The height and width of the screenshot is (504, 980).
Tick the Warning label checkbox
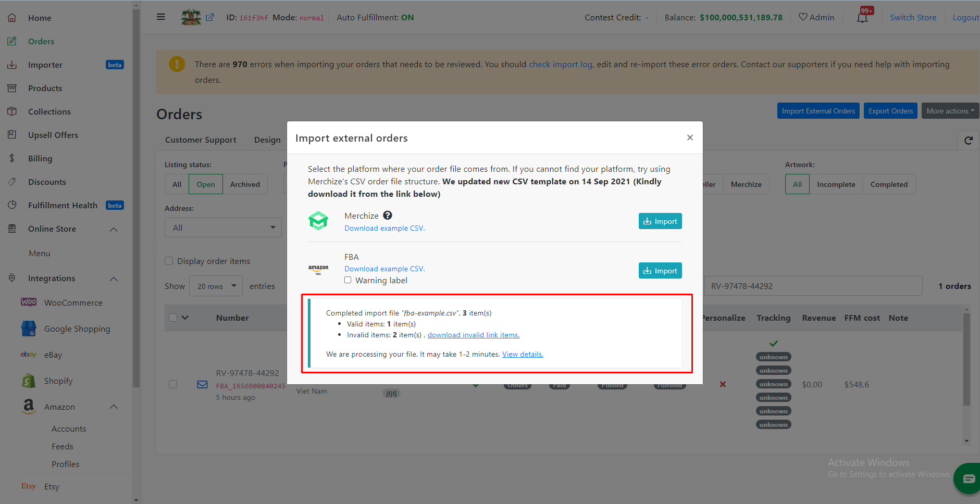click(x=348, y=280)
